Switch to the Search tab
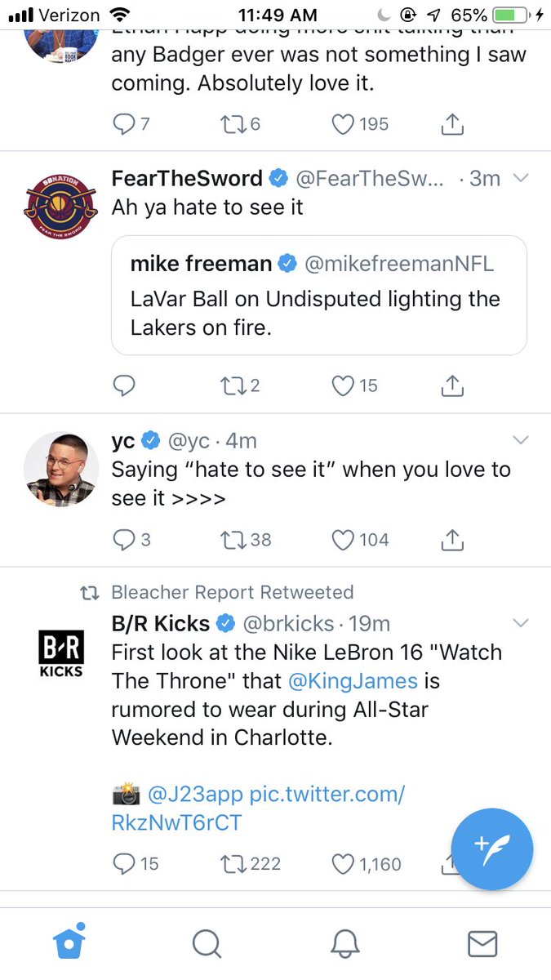Screen dimensions: 551x980 coord(207,944)
